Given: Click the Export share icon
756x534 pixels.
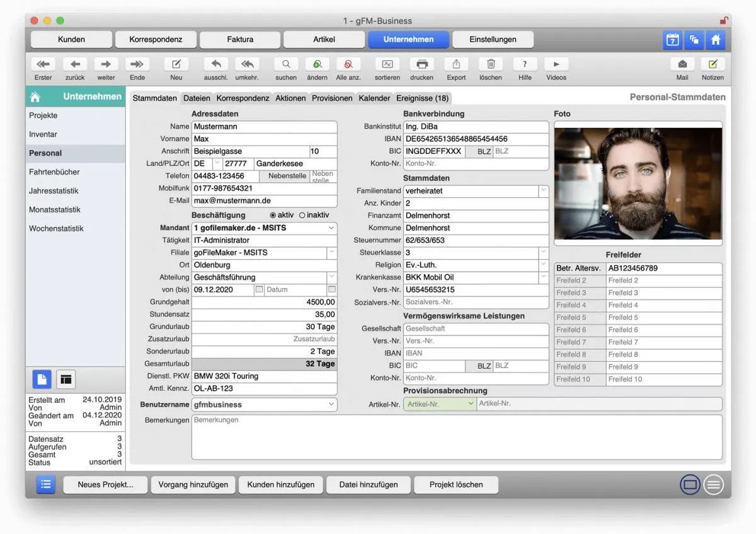Looking at the screenshot, I should tap(456, 64).
